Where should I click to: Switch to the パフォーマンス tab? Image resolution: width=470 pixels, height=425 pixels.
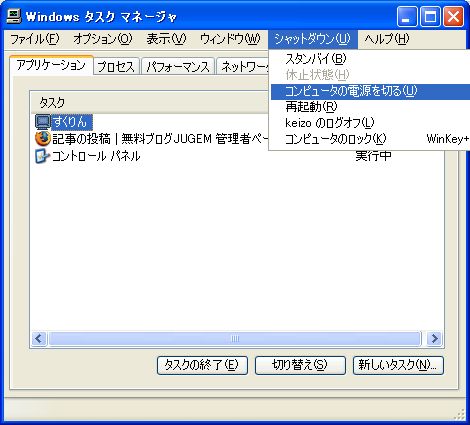tap(178, 67)
